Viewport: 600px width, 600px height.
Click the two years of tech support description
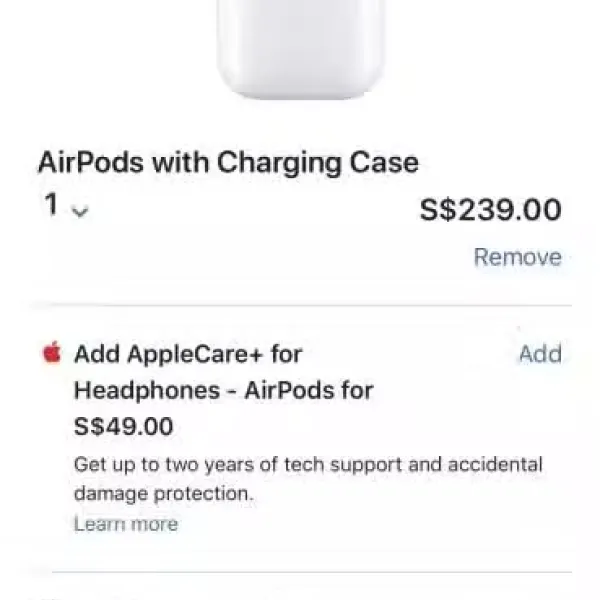point(308,465)
